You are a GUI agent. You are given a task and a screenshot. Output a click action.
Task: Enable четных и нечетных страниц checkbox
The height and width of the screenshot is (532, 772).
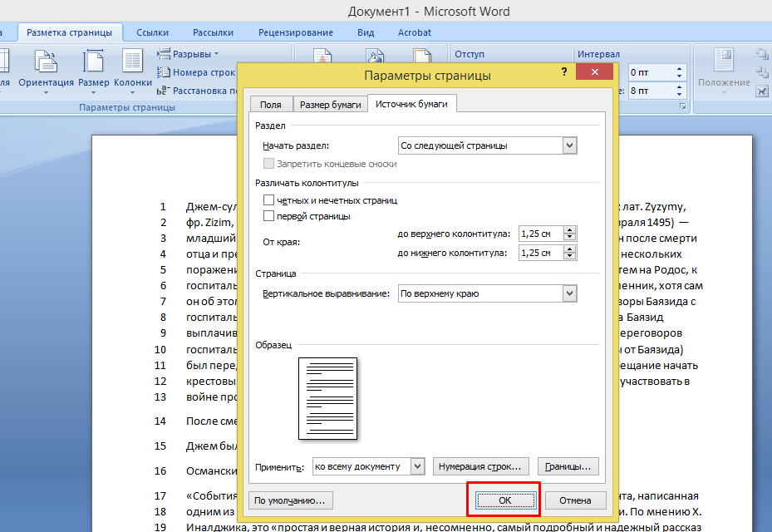tap(268, 200)
